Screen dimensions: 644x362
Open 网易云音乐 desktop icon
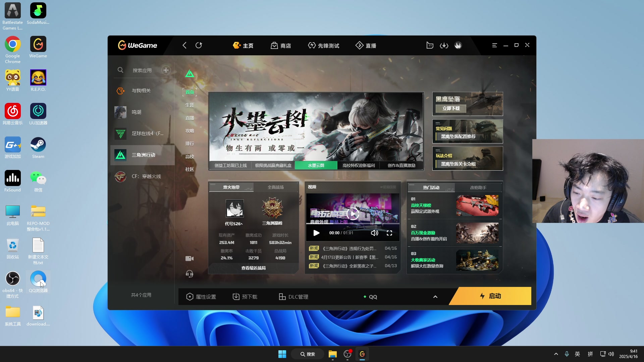click(13, 114)
